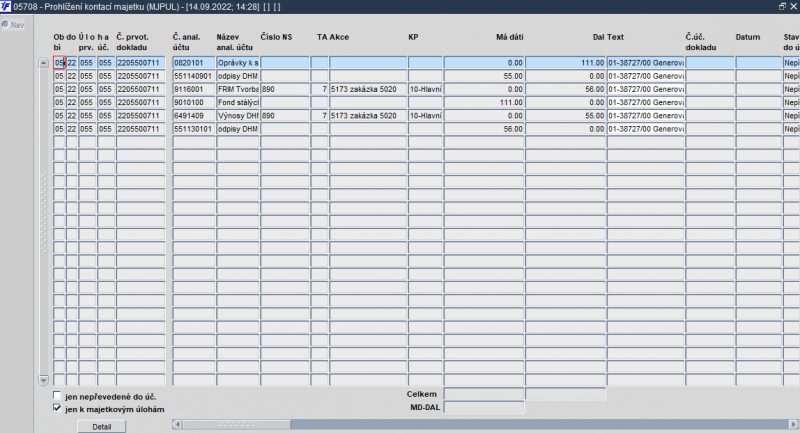Screen dimensions: 800x433
Task: Click Akce cell '5173 zakázka 5020' in 6491409 row
Action: pos(368,116)
